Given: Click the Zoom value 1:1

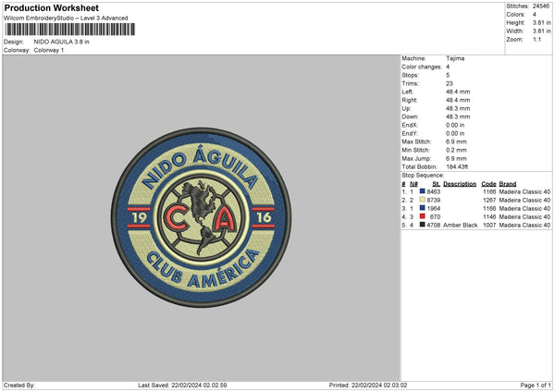Looking at the screenshot, I should 536,40.
